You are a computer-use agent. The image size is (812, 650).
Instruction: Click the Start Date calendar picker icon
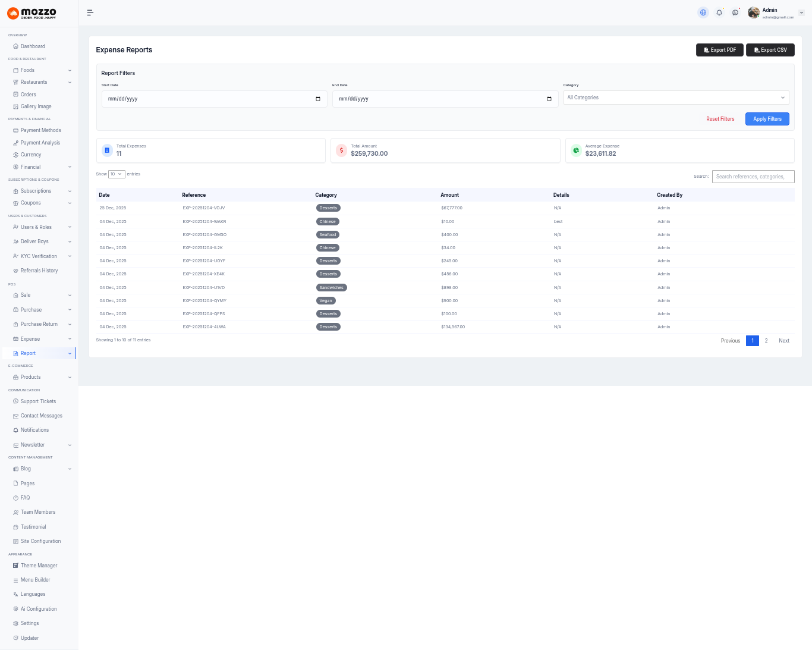318,99
